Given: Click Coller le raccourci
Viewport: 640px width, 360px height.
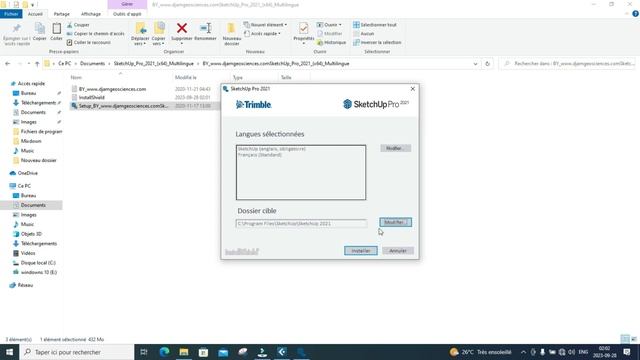Looking at the screenshot, I should 89,42.
